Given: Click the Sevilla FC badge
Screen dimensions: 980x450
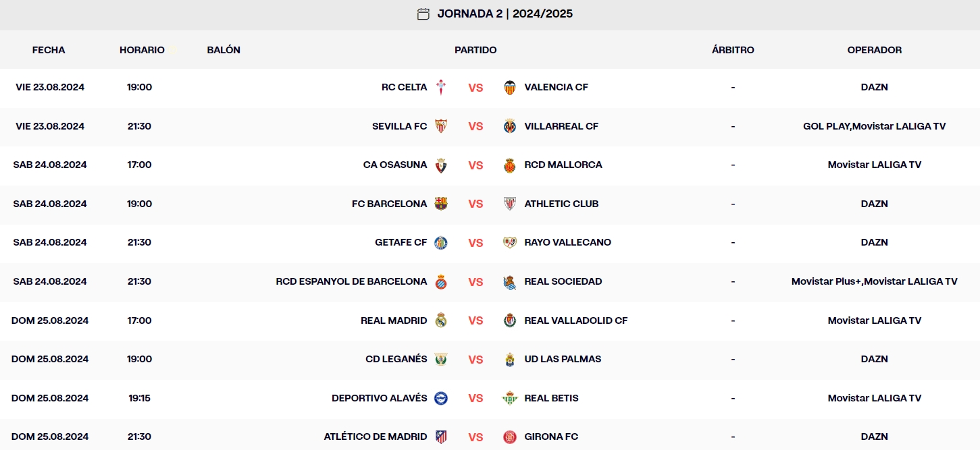Looking at the screenshot, I should click(x=442, y=125).
